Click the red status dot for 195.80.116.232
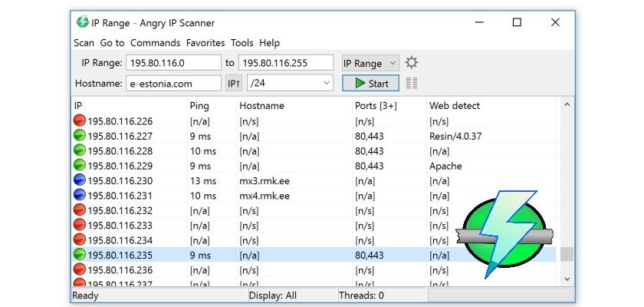 (79, 210)
